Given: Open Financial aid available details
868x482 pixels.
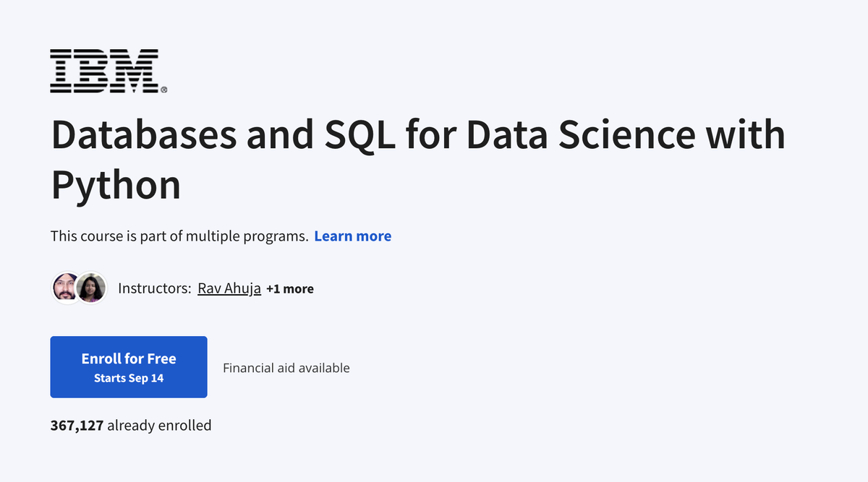Looking at the screenshot, I should pos(286,367).
